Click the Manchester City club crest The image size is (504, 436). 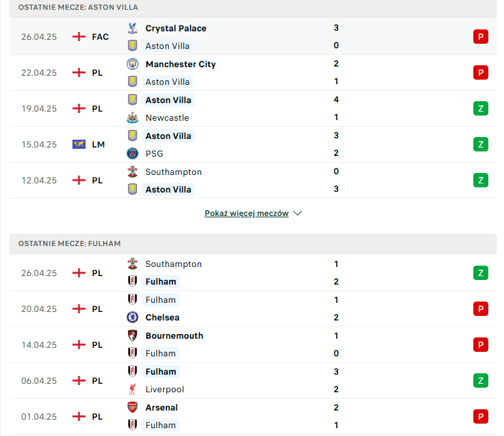[x=133, y=64]
